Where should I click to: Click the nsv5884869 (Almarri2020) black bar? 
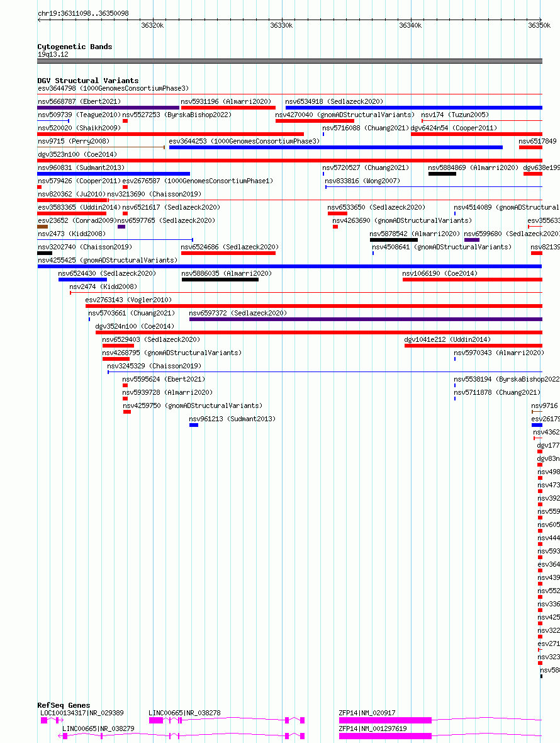click(x=442, y=174)
